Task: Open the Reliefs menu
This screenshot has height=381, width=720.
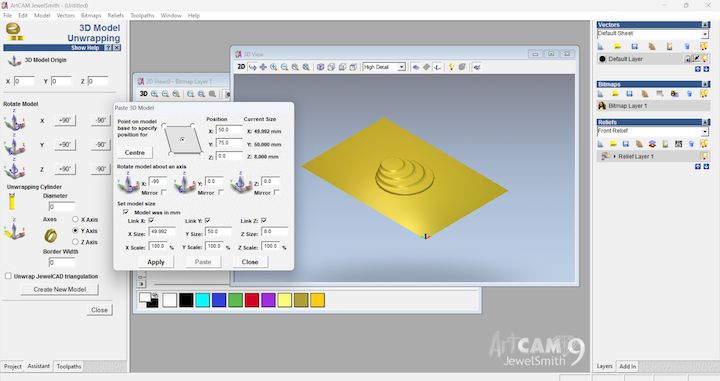Action: click(116, 15)
